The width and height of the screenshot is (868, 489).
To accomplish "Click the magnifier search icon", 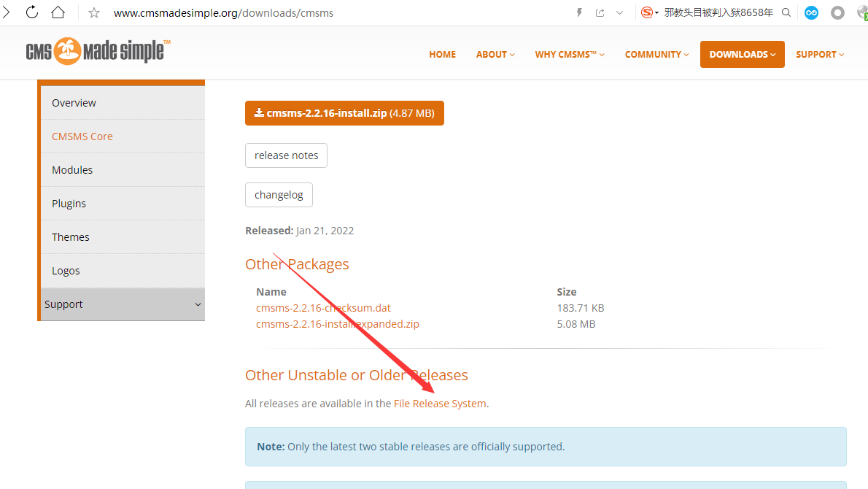I will tap(786, 12).
